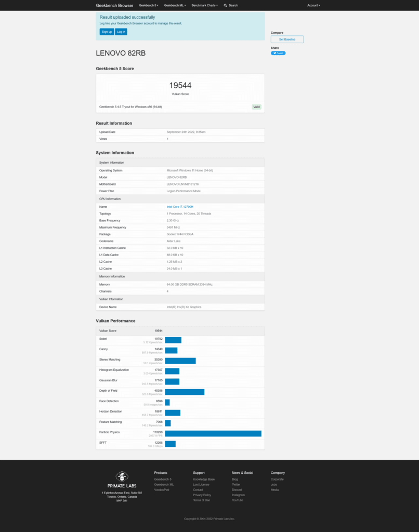Click the "SFFT" row label

[x=103, y=443]
